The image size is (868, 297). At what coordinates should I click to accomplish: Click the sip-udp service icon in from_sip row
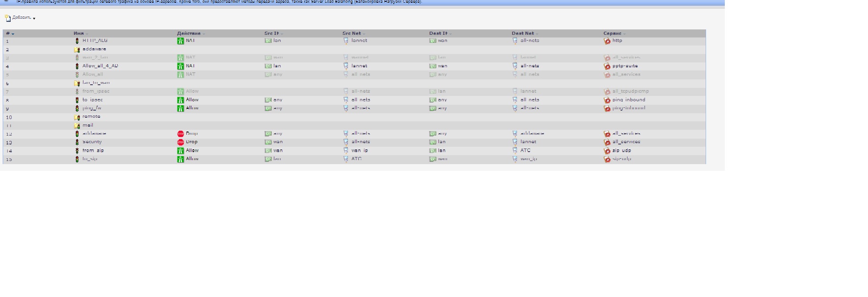click(607, 151)
